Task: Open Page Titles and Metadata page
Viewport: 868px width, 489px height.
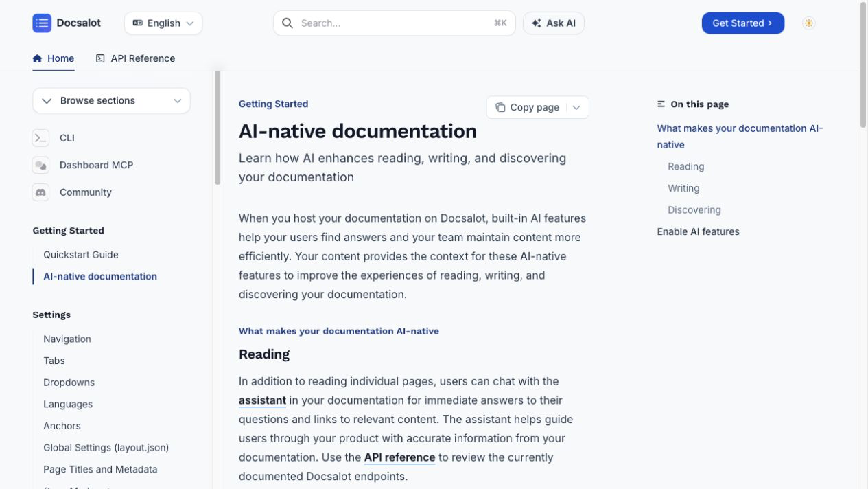Action: 100,469
